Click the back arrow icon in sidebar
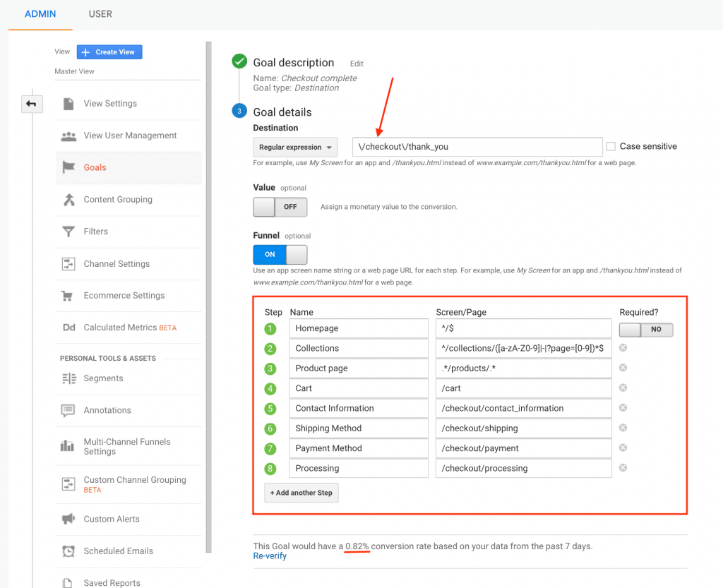The height and width of the screenshot is (588, 723). tap(32, 104)
